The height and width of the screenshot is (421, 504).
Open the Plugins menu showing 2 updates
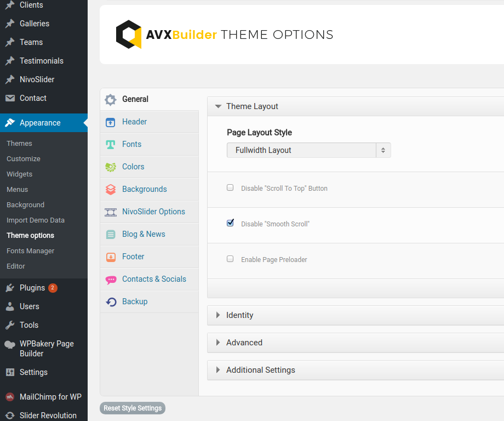click(x=31, y=287)
